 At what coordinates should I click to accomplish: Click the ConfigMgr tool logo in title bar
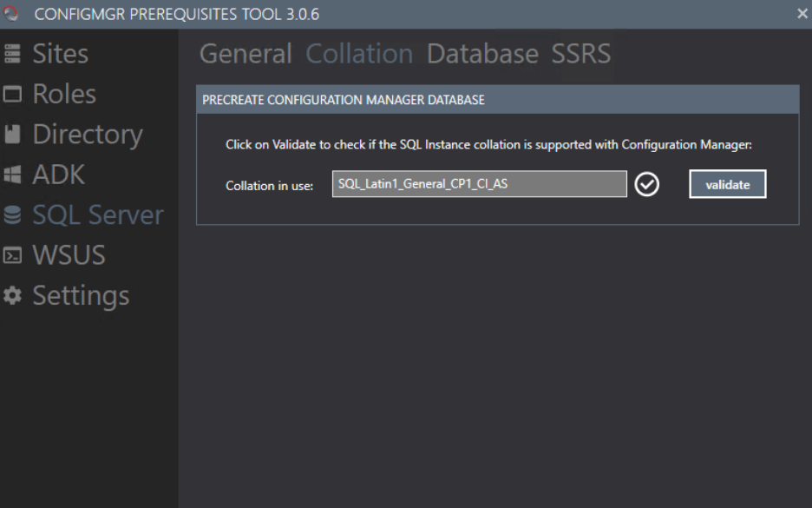[12, 13]
